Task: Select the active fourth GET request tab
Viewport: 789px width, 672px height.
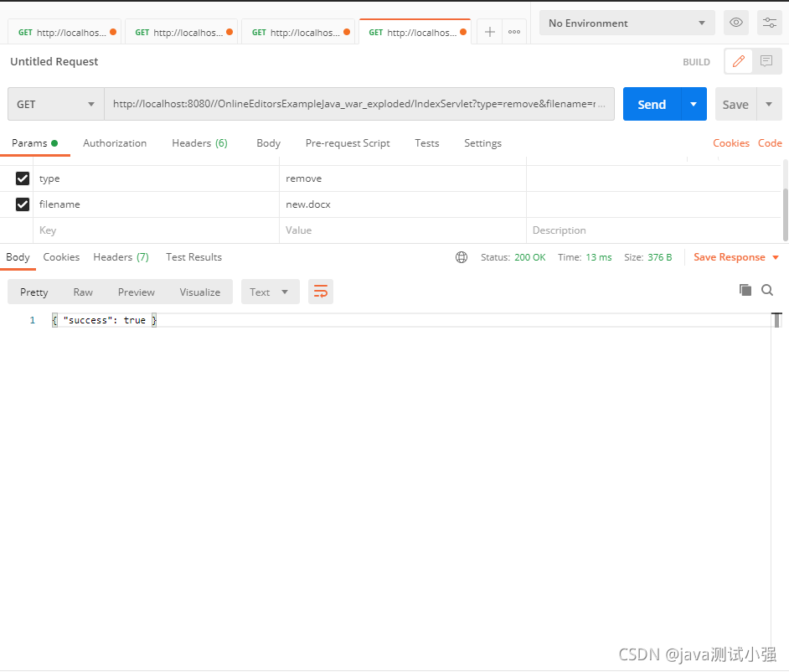Action: point(415,32)
